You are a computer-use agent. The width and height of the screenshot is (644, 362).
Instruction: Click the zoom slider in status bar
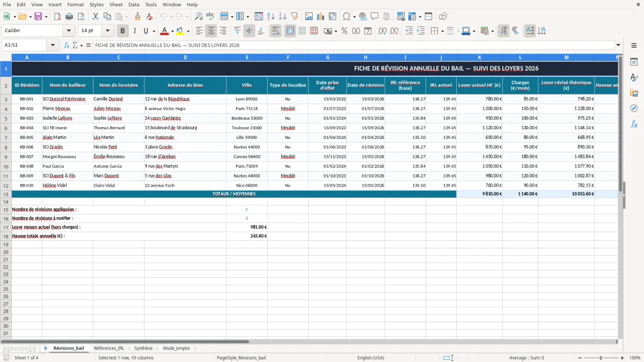[x=601, y=358]
